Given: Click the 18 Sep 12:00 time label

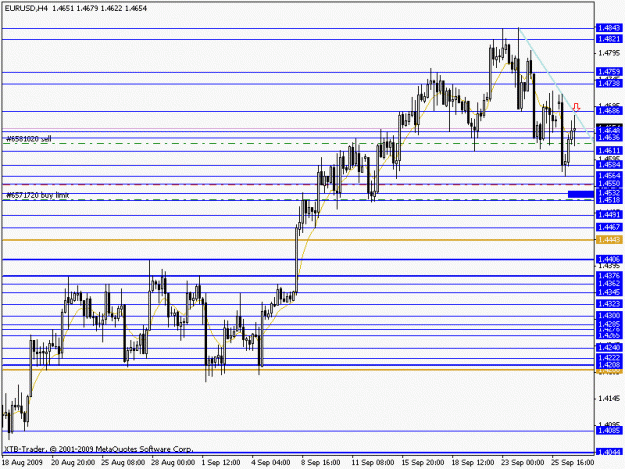Looking at the screenshot, I should pos(473,463).
